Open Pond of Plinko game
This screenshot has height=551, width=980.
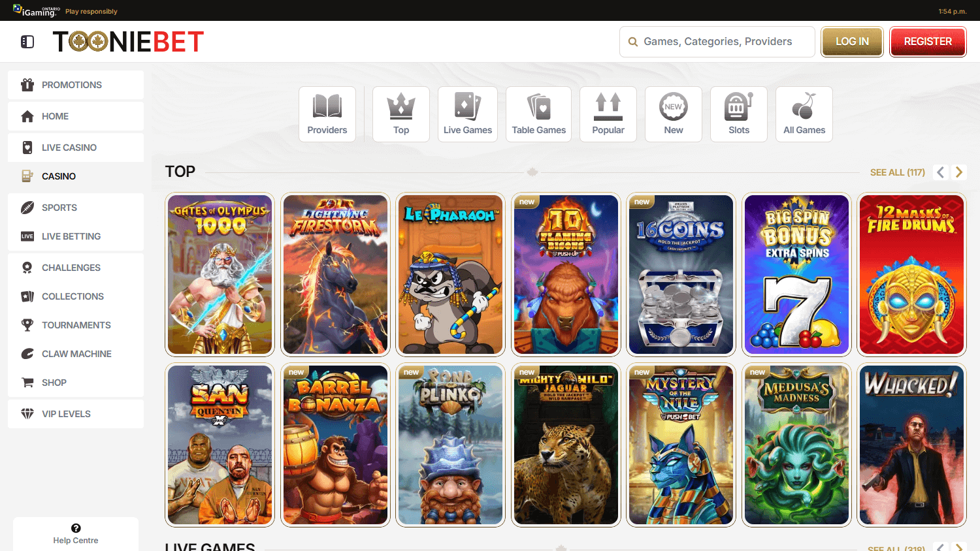click(x=451, y=445)
